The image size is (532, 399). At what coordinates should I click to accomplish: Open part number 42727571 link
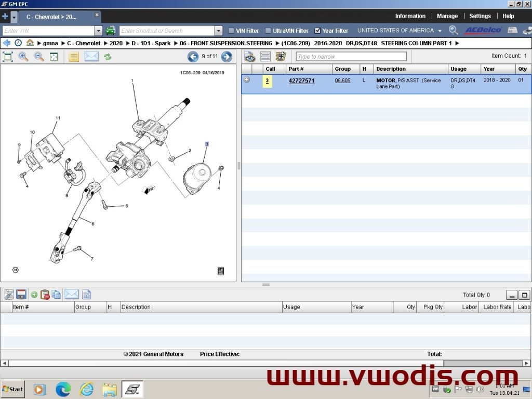click(x=302, y=81)
